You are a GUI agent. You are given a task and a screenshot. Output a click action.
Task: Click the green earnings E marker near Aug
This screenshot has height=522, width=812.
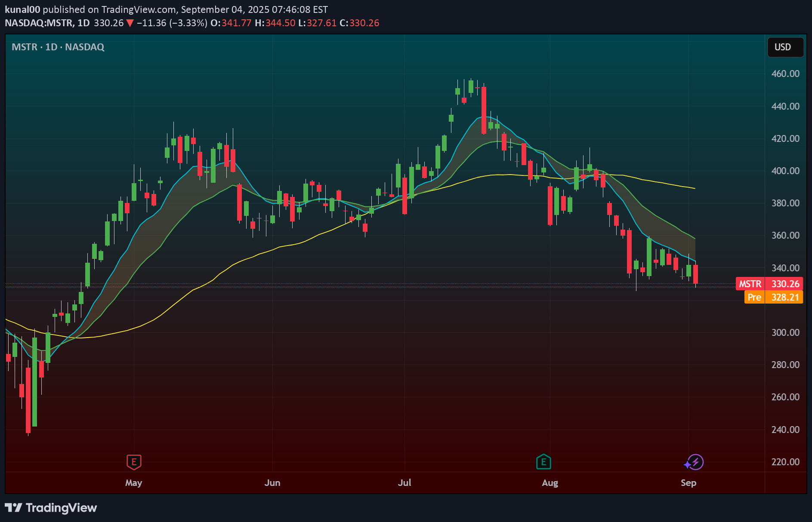pyautogui.click(x=543, y=462)
